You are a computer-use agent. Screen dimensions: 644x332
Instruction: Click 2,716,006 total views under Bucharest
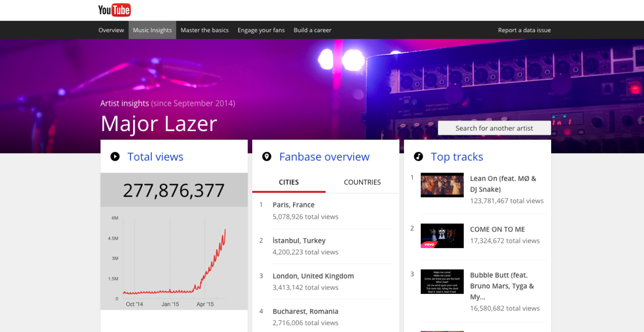[305, 323]
